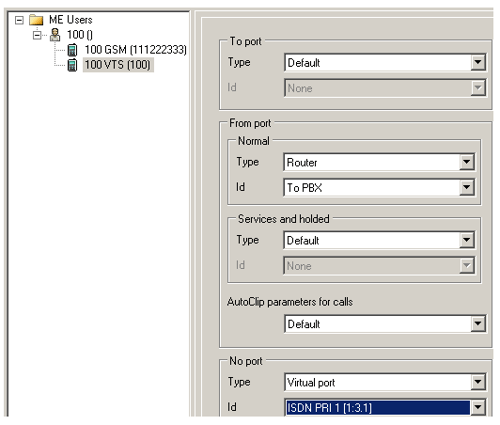The width and height of the screenshot is (500, 425).
Task: Click the ME Users folder icon
Action: point(36,20)
